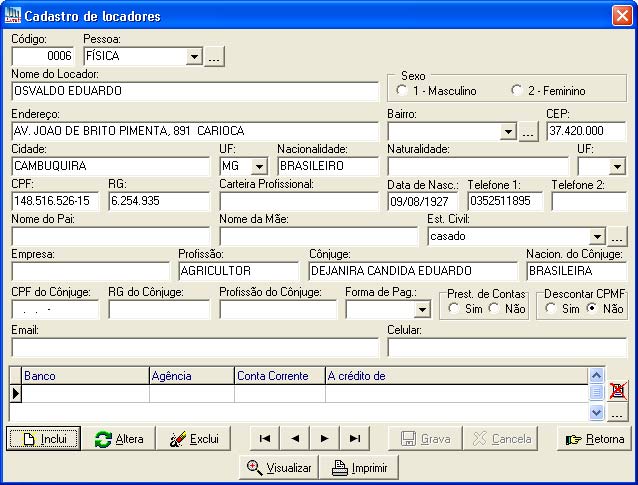Click the bank grid vertical scrollbar
Viewport: 638px width, 485px height.
click(596, 393)
